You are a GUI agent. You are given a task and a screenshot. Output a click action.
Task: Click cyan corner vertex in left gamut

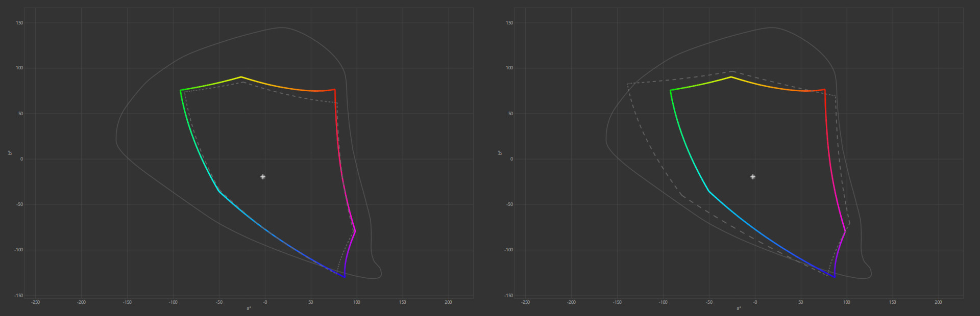(219, 191)
